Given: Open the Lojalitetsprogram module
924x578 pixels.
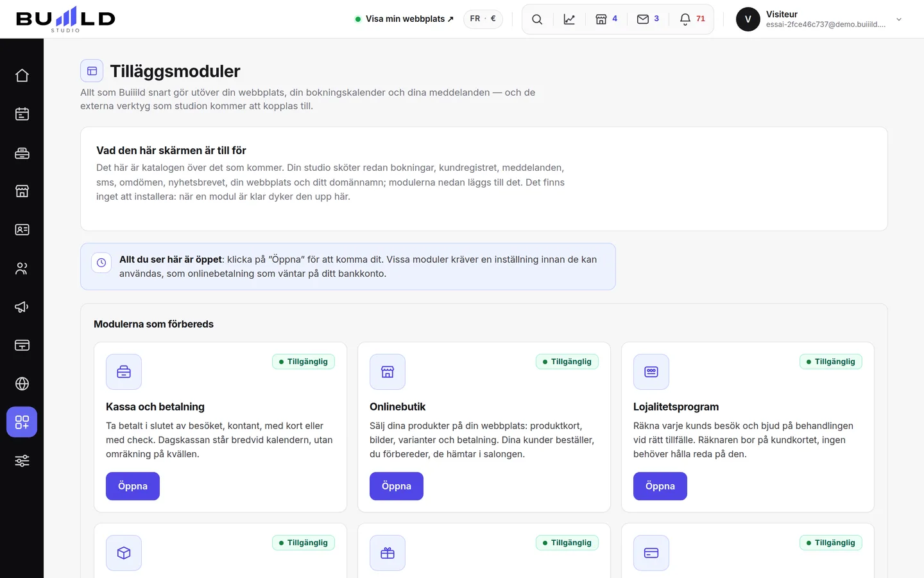Looking at the screenshot, I should pyautogui.click(x=660, y=486).
